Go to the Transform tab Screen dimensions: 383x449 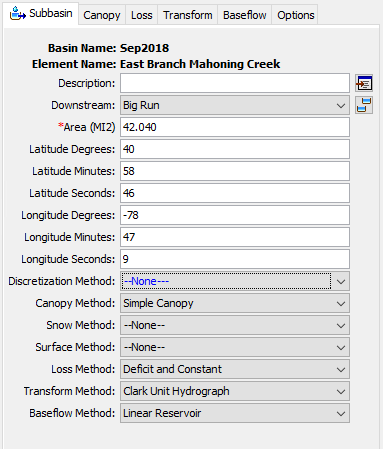coord(188,15)
